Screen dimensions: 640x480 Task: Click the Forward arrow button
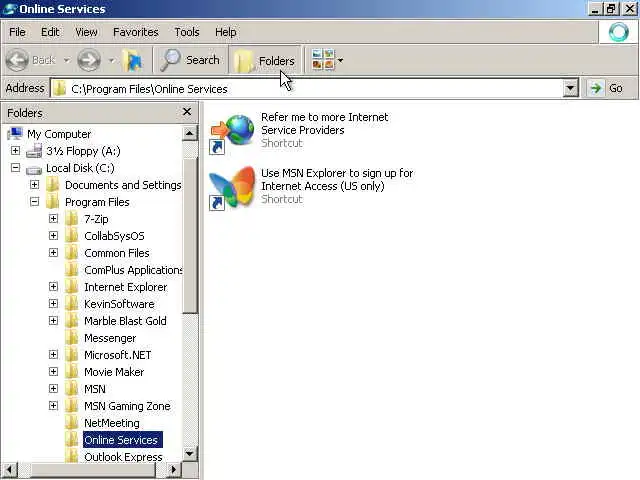click(x=89, y=60)
